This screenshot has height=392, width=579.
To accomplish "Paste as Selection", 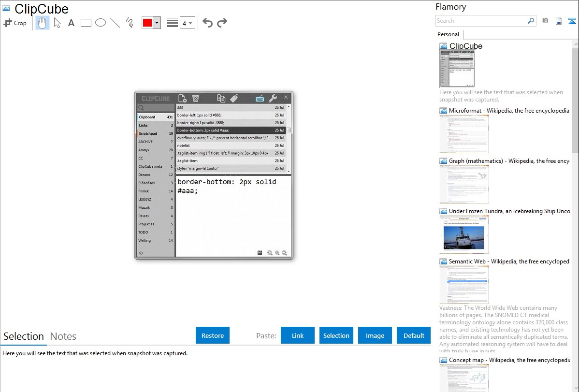I will pos(336,335).
